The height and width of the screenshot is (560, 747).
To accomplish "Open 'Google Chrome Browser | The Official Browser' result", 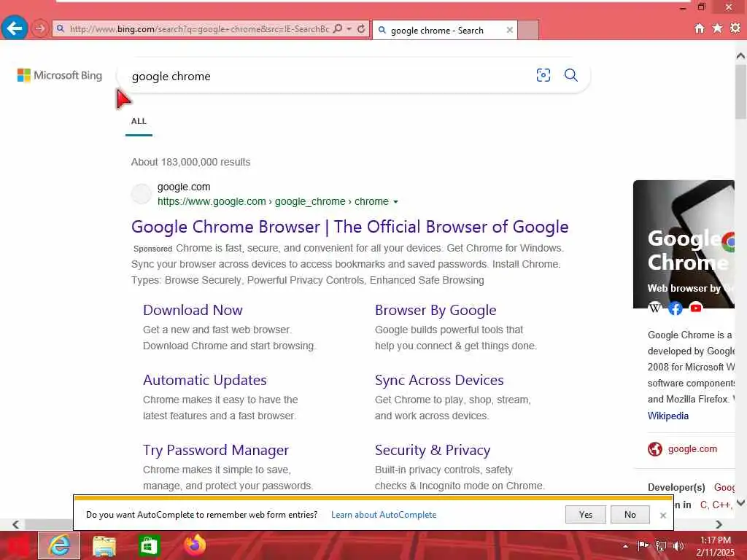I will coord(349,227).
